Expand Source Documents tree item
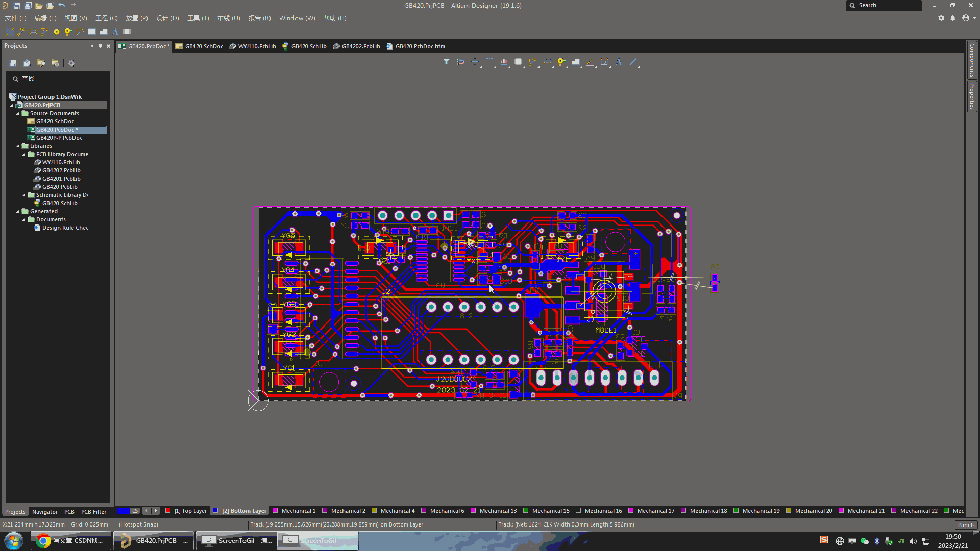This screenshot has height=551, width=980. tap(18, 113)
